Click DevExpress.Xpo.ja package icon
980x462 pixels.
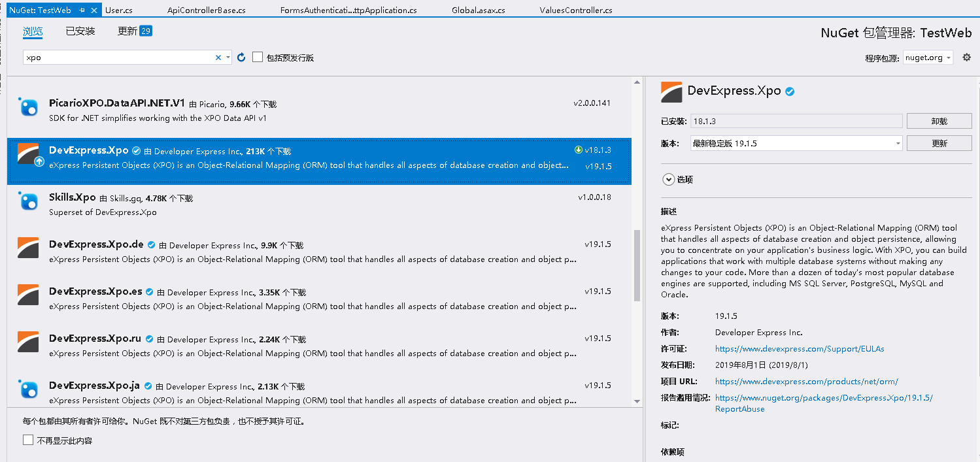coord(29,389)
